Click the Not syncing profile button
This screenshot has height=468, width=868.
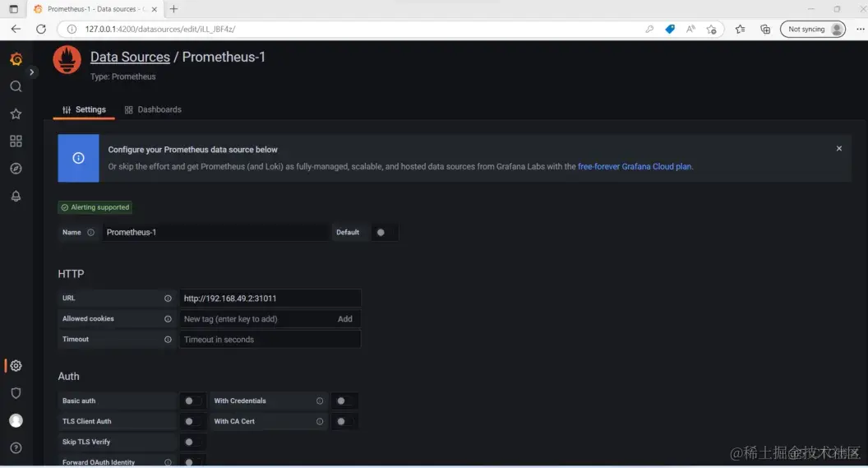[x=813, y=29]
